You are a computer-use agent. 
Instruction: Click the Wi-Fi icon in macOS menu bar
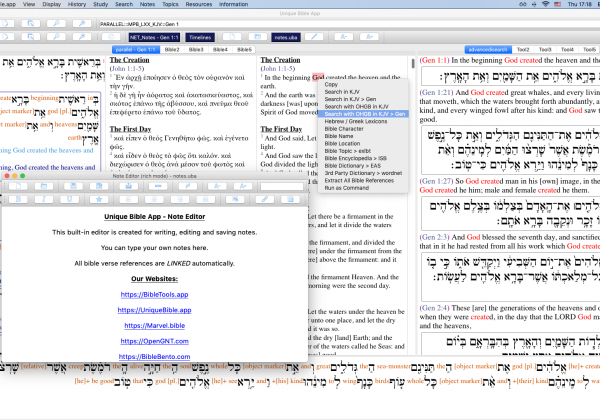[x=546, y=4]
